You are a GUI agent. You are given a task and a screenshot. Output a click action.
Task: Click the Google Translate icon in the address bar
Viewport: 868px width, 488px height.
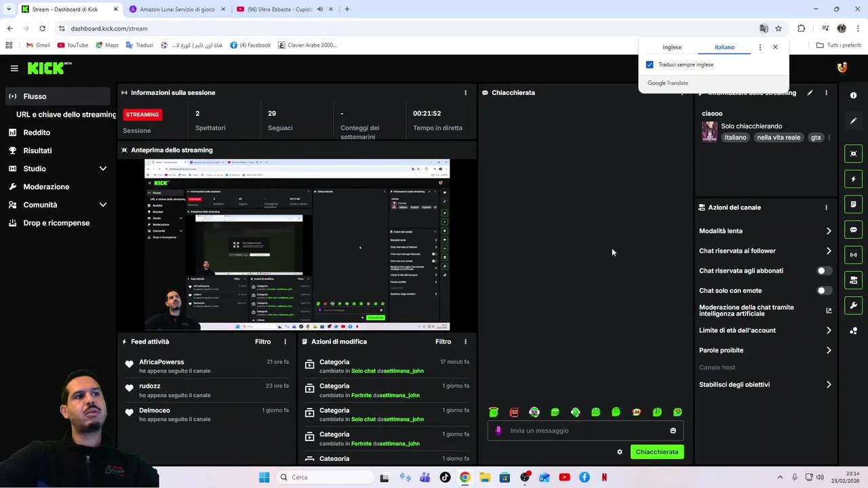click(764, 28)
